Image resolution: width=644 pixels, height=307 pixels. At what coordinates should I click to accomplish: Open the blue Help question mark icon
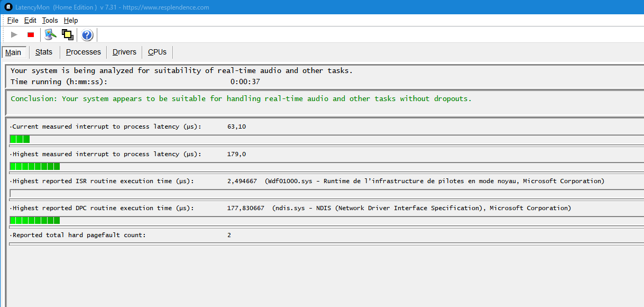(x=87, y=35)
